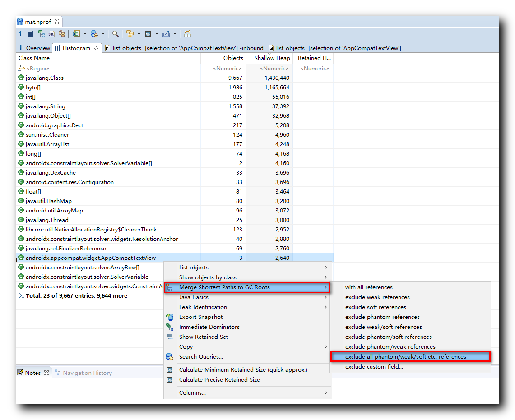515x420 pixels.
Task: Click the Export Snapshot menu icon
Action: [170, 317]
